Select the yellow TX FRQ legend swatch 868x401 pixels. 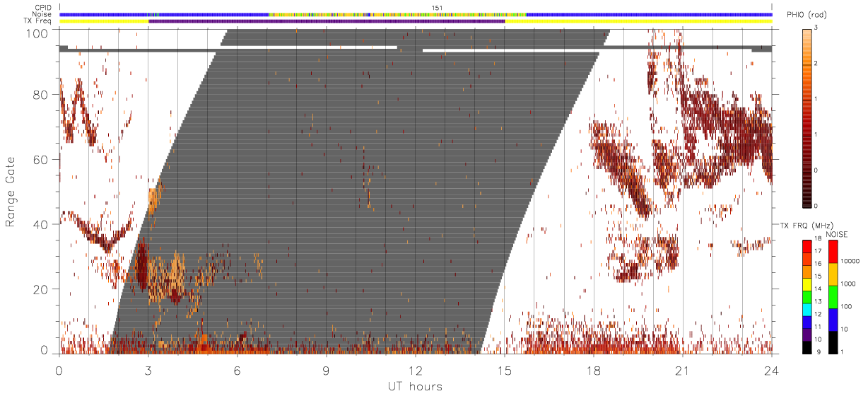(808, 283)
